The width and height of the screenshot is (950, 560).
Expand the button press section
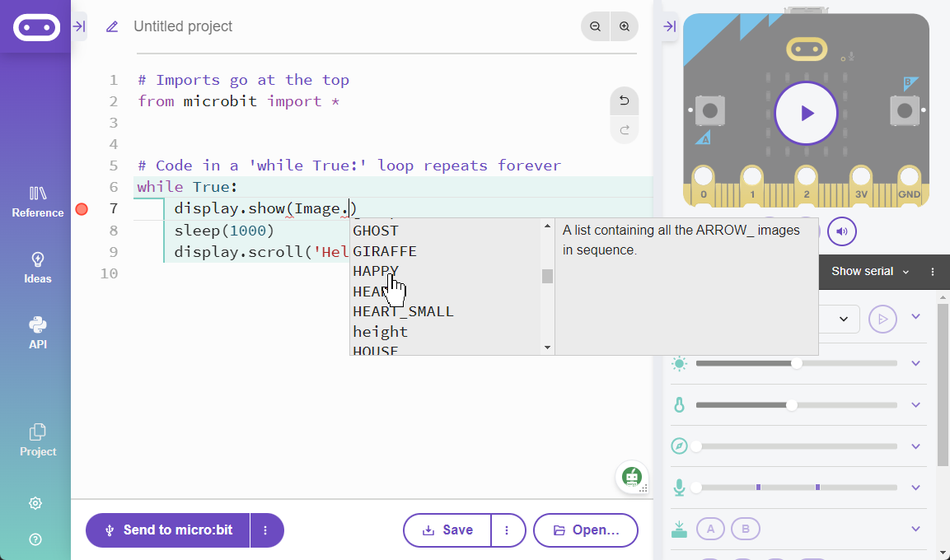916,529
